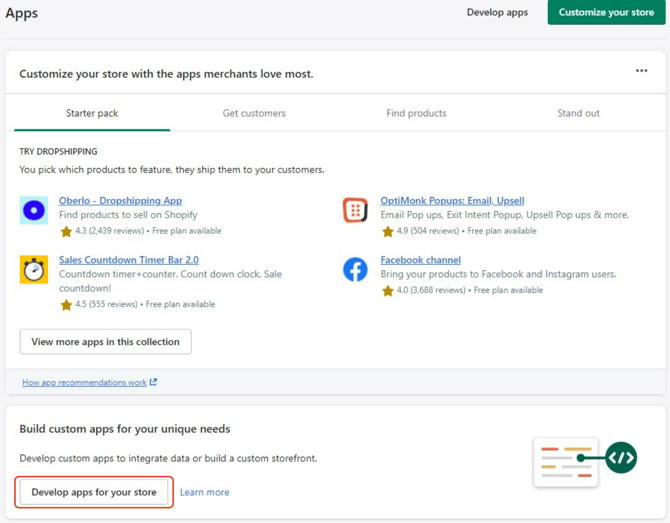Viewport: 670px width, 523px height.
Task: Open the Learn more link
Action: [x=204, y=492]
